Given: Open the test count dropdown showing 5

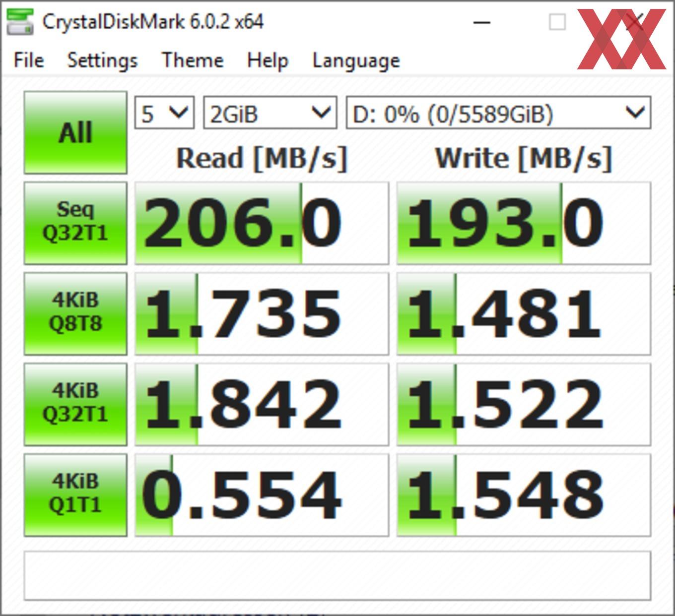Looking at the screenshot, I should pos(164,113).
